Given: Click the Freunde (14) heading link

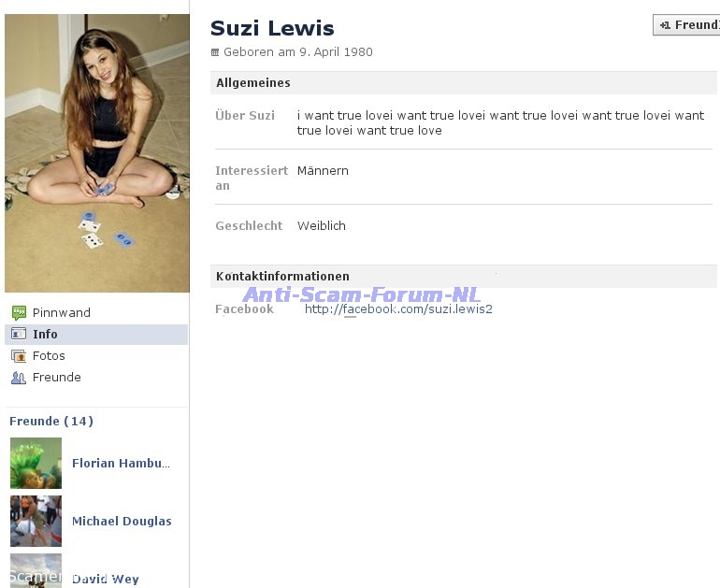Looking at the screenshot, I should point(51,422).
